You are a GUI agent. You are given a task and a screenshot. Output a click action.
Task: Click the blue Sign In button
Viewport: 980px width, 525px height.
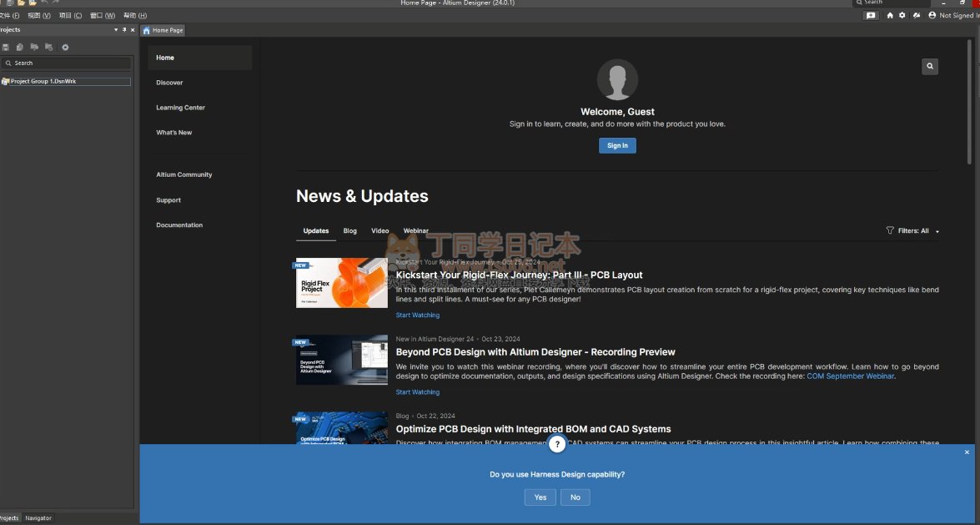point(617,146)
